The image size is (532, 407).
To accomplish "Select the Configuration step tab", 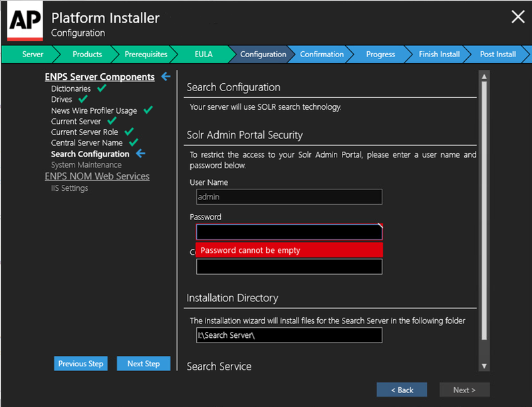I will point(263,55).
